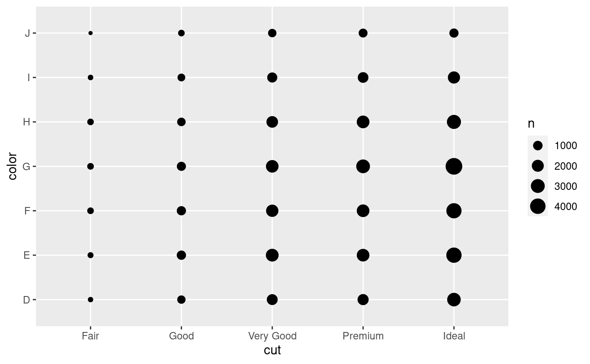Screen dimensions: 590x364
Task: Select the point at Fair, G
Action: 90,167
